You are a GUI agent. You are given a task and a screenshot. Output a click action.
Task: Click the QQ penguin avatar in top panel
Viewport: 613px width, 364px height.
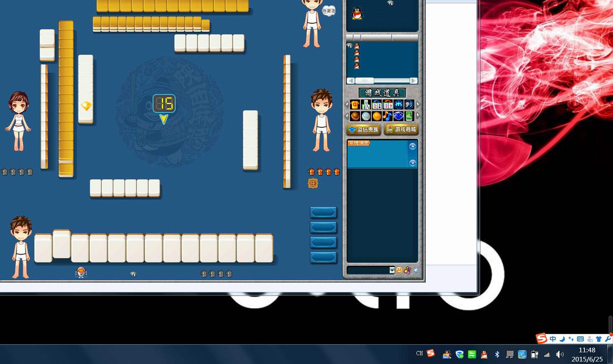coord(357,13)
